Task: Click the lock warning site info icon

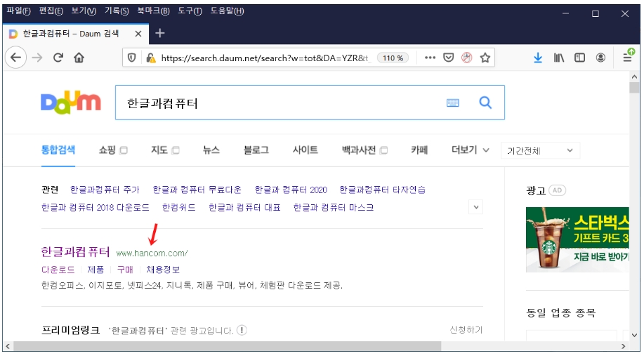Action: pyautogui.click(x=151, y=58)
